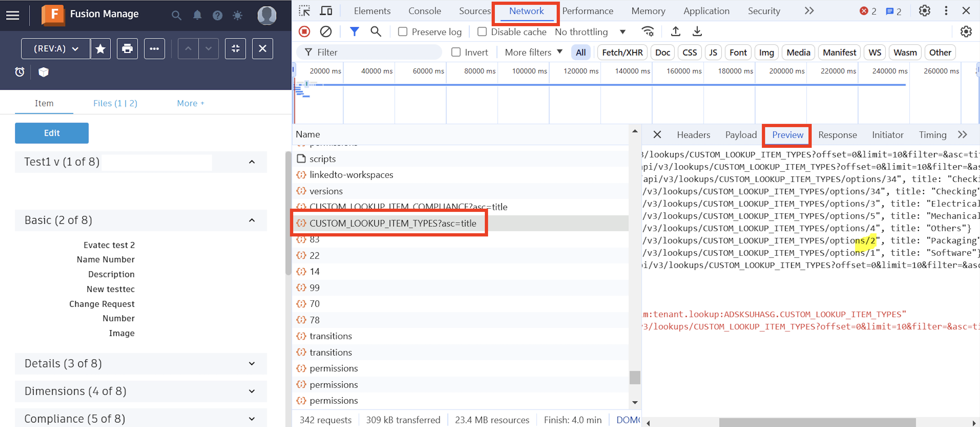The image size is (980, 427).
Task: Show more DevTools panels chevron
Action: 809,11
